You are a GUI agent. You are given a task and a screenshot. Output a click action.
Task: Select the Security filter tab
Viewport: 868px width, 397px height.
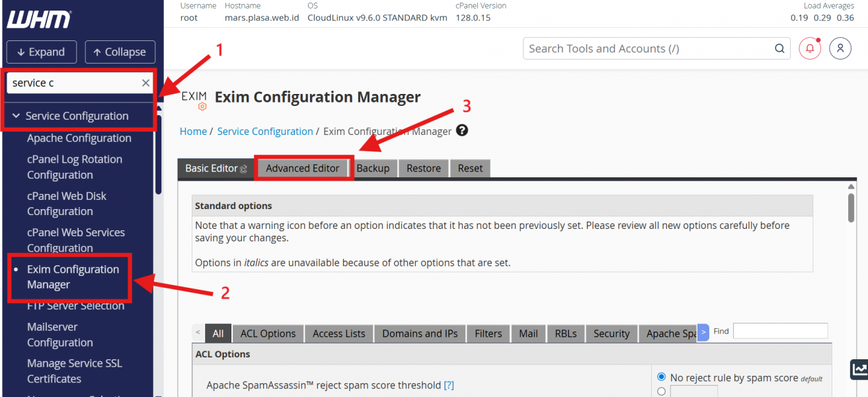coord(612,333)
